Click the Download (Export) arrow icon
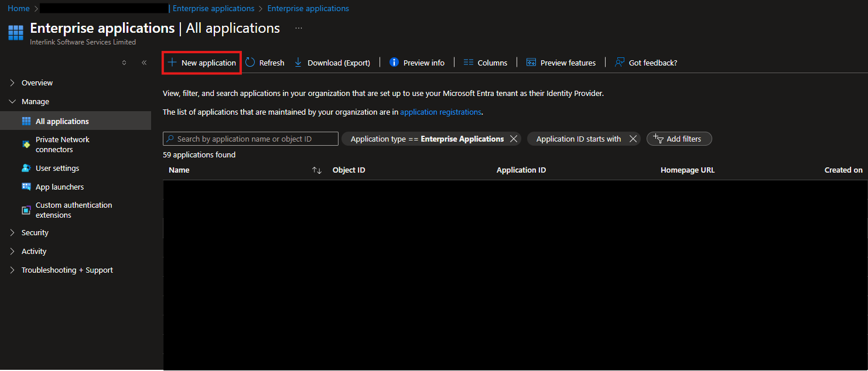 pyautogui.click(x=298, y=63)
